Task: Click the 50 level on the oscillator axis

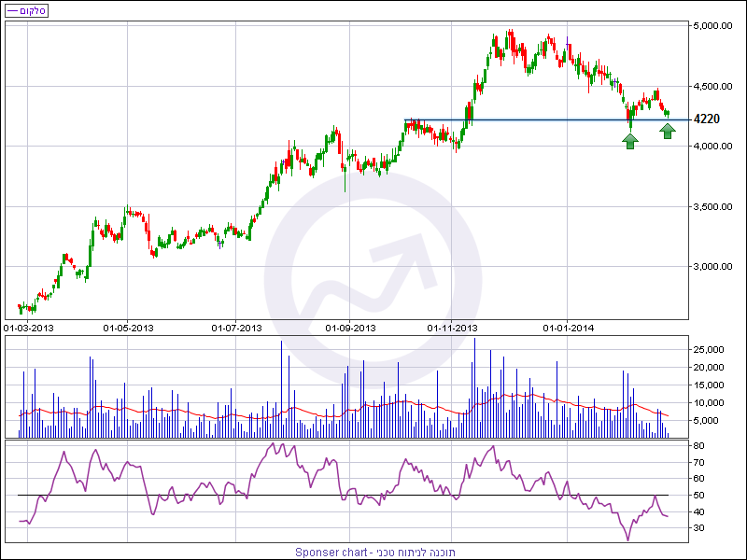Action: point(698,496)
